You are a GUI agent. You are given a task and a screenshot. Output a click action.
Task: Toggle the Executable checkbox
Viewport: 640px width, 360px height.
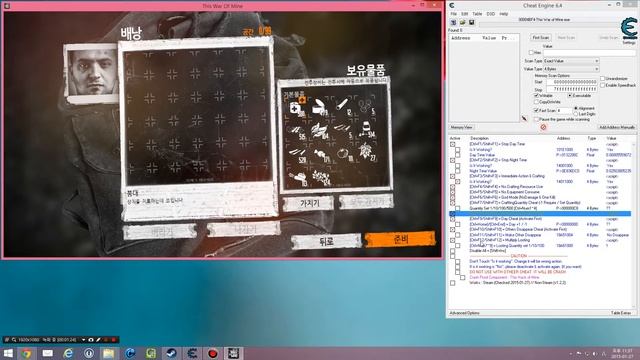pyautogui.click(x=570, y=96)
